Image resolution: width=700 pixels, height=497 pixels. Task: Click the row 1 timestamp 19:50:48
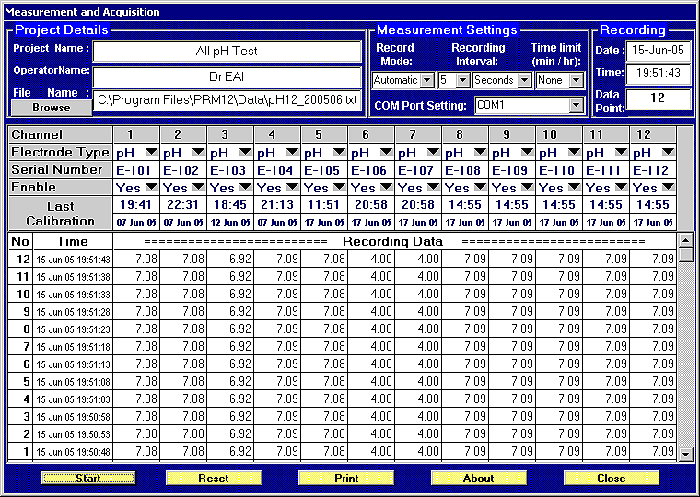[x=73, y=452]
